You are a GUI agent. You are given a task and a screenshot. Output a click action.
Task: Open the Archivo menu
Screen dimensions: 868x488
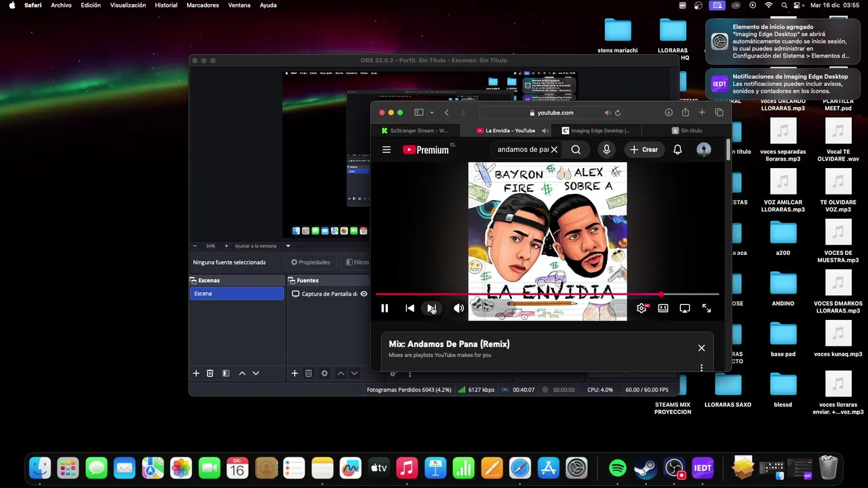[61, 5]
